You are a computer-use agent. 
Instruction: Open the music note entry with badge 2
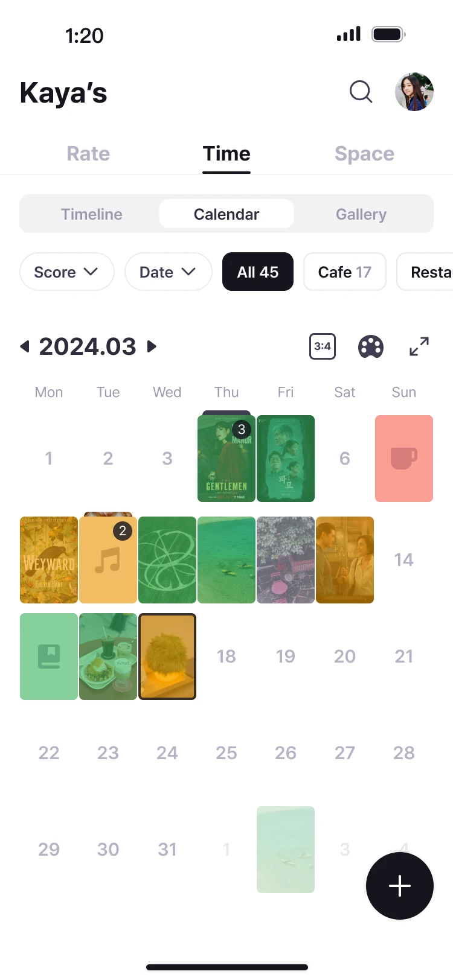(x=108, y=560)
